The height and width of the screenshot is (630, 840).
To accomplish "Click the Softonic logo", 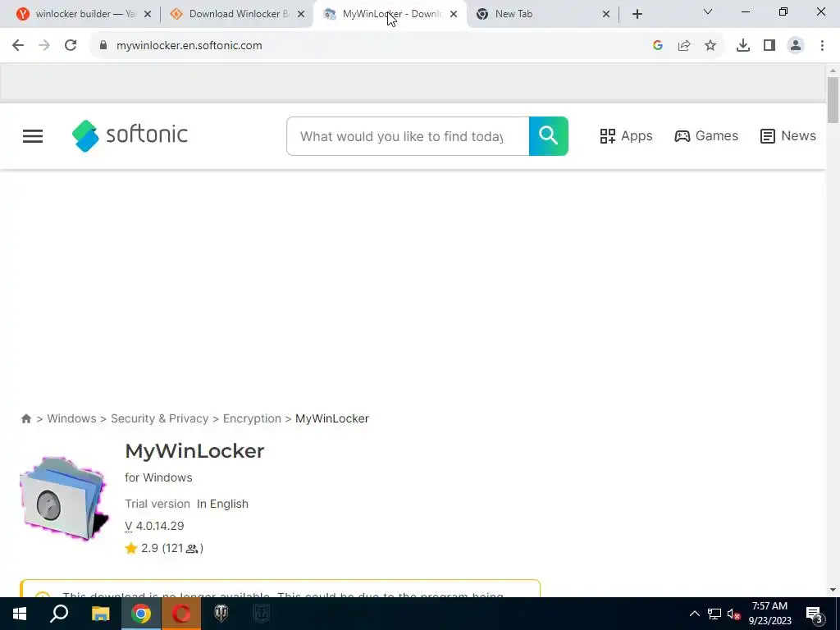I will [130, 135].
